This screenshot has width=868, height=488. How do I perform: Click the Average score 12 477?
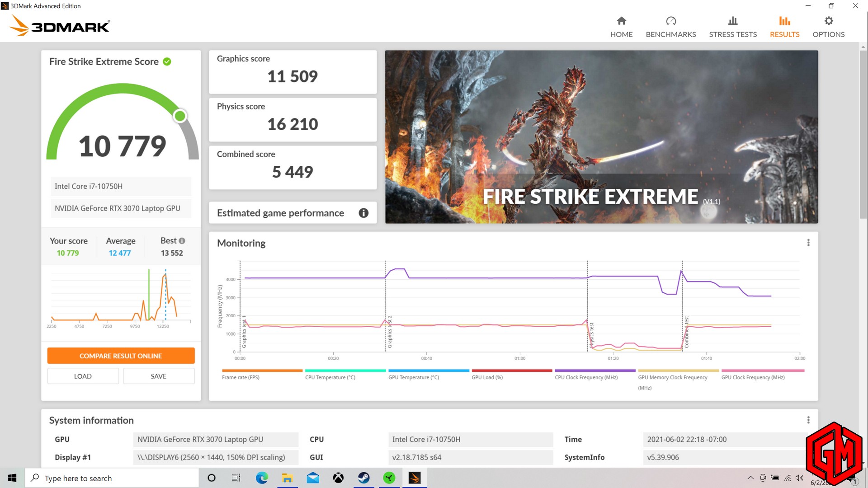point(120,253)
